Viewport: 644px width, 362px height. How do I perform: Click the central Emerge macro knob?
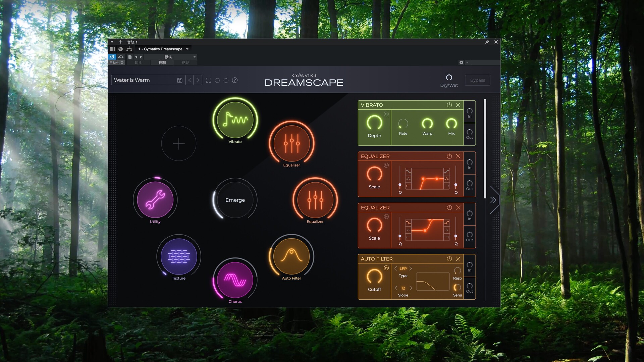click(235, 200)
